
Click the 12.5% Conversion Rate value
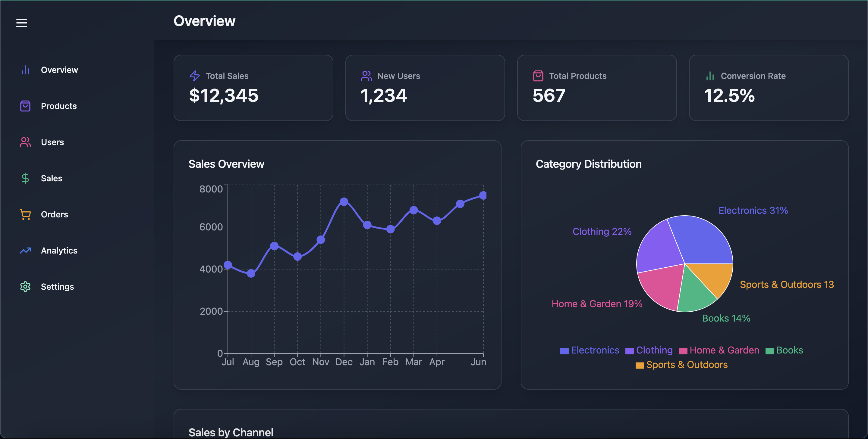click(729, 96)
